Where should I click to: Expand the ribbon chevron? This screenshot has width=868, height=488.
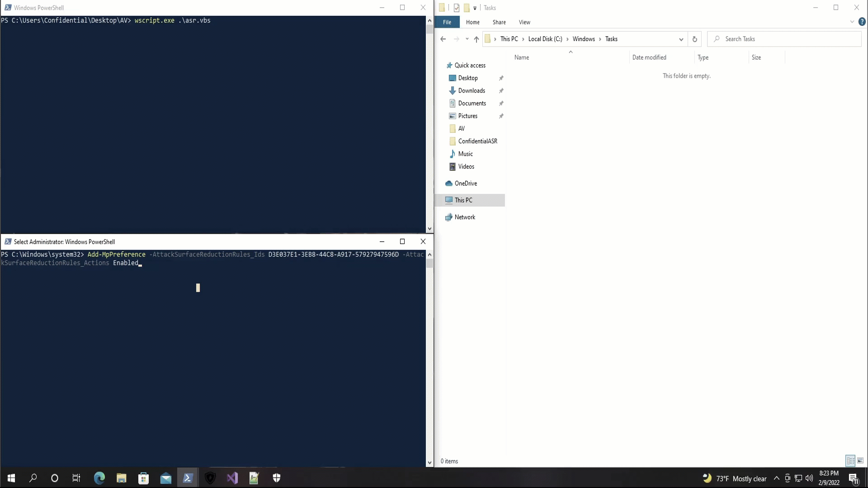coord(852,22)
